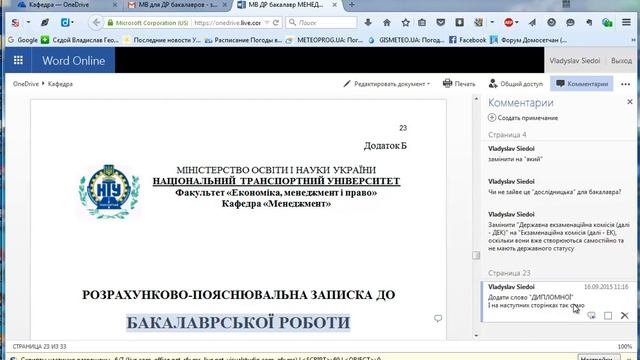Image resolution: width=640 pixels, height=360 pixels.
Task: Open the Редактировать документ dropdown
Action: pos(387,84)
